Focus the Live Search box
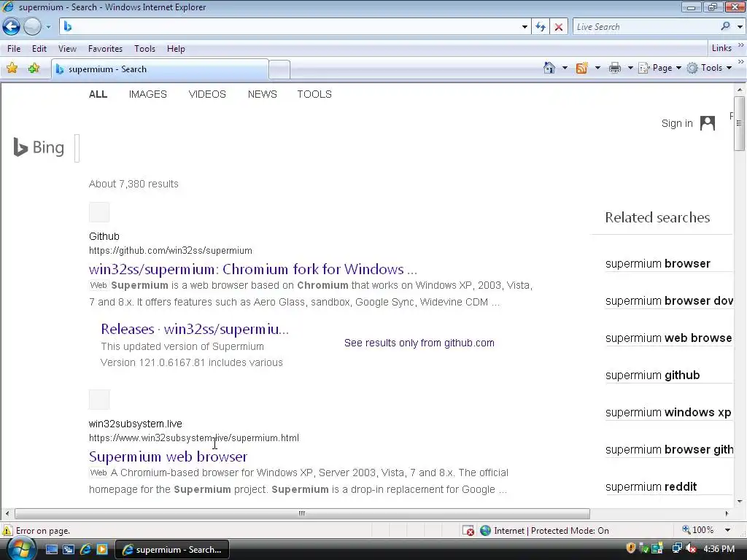The width and height of the screenshot is (747, 560). [x=646, y=27]
